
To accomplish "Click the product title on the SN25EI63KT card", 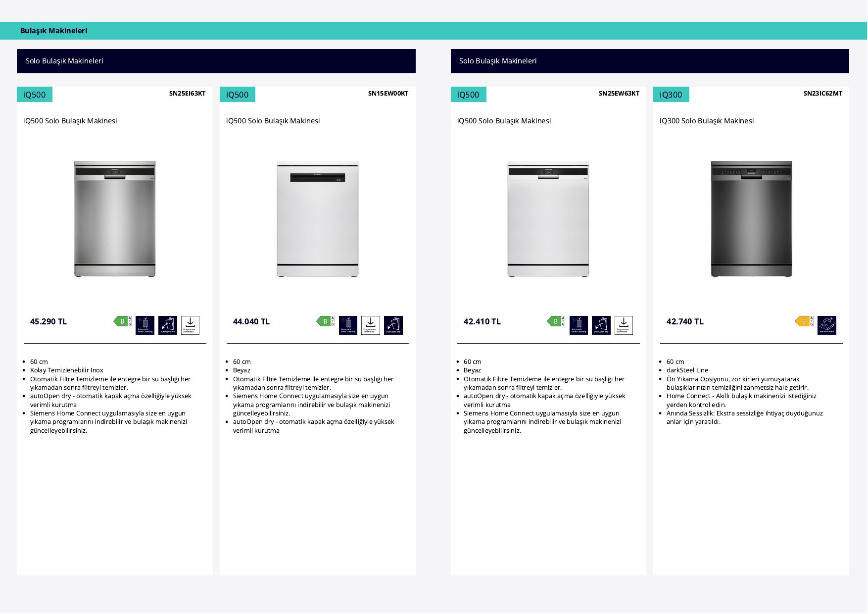I will click(70, 121).
